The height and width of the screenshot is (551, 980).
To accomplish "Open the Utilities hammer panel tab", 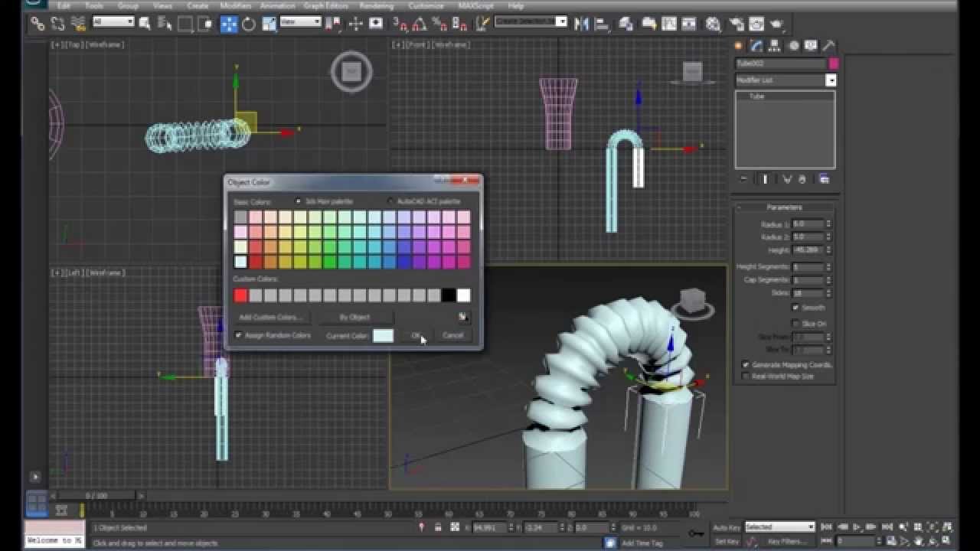I will click(x=828, y=46).
